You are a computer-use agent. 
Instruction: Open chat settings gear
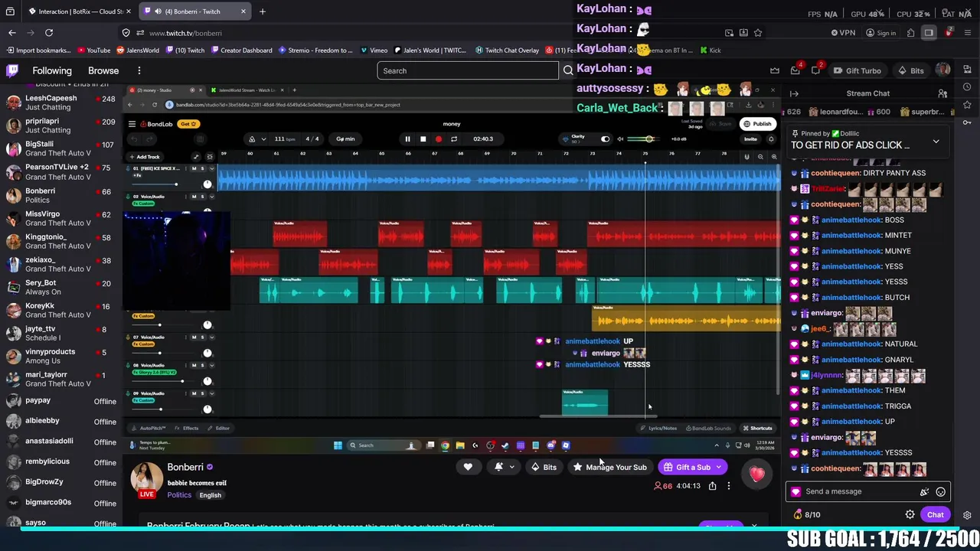pos(910,515)
